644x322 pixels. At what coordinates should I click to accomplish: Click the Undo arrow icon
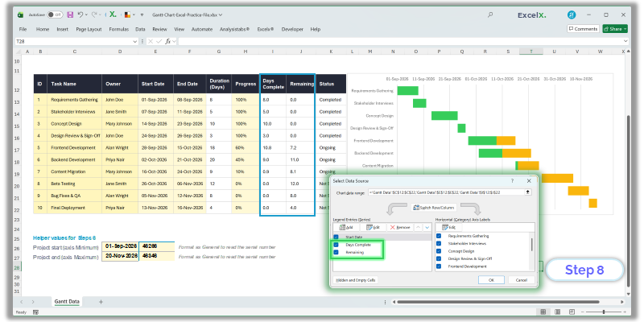point(80,14)
